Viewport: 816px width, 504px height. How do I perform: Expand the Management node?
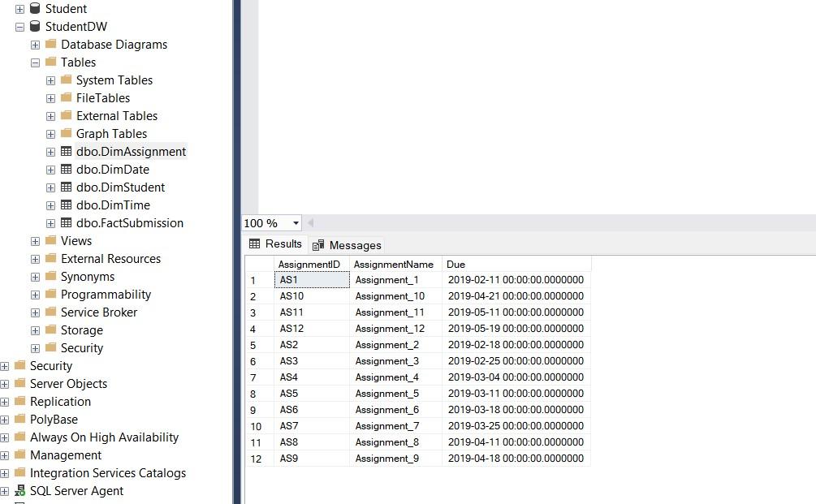tap(6, 455)
